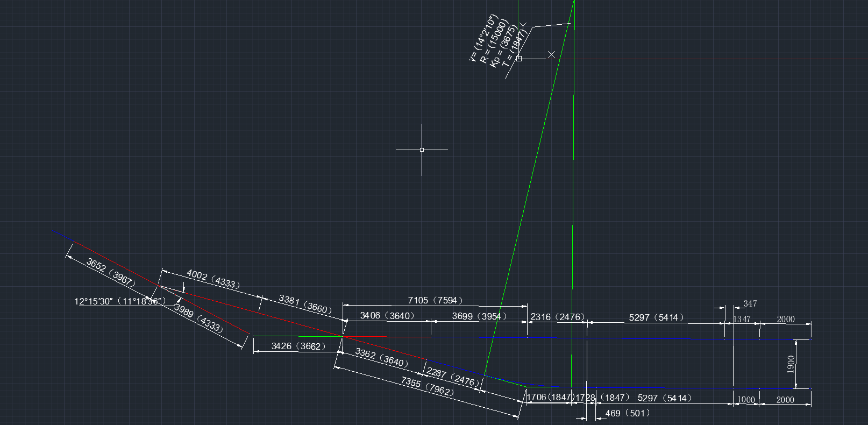Image resolution: width=868 pixels, height=425 pixels.
Task: Select the Kp = (3675) annotation text
Action: [x=504, y=46]
